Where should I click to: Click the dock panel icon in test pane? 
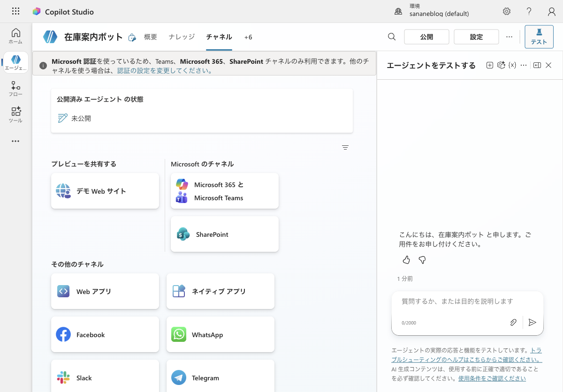(x=537, y=65)
